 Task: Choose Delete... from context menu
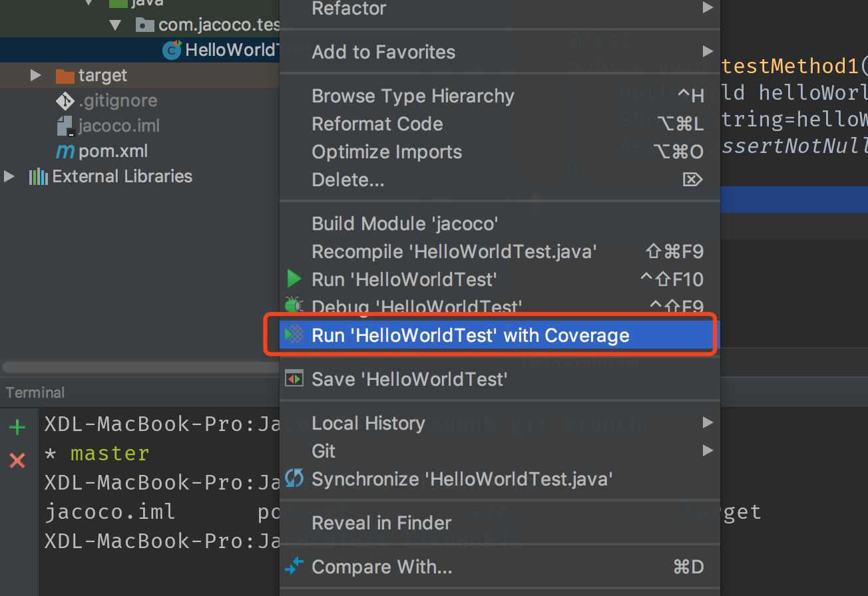coord(499,180)
